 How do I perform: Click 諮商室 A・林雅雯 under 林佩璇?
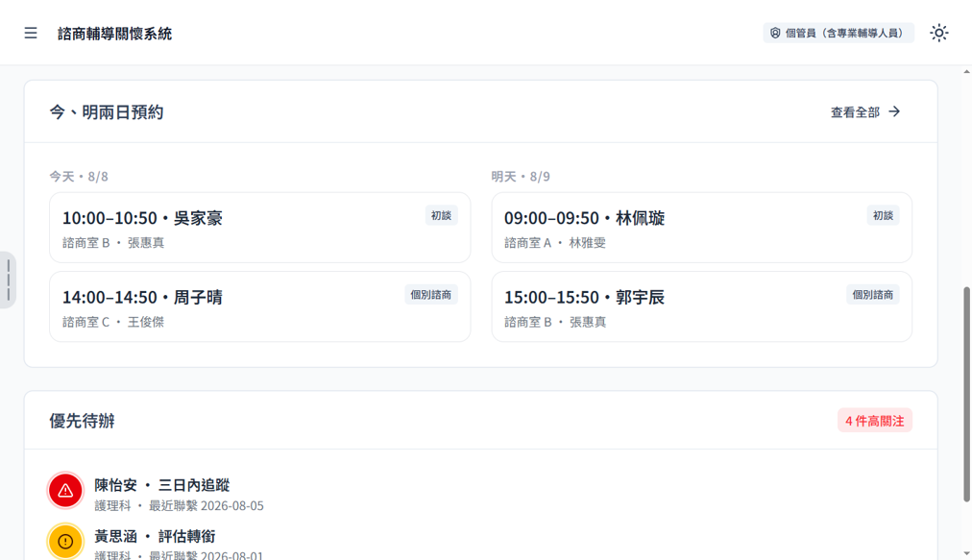555,243
